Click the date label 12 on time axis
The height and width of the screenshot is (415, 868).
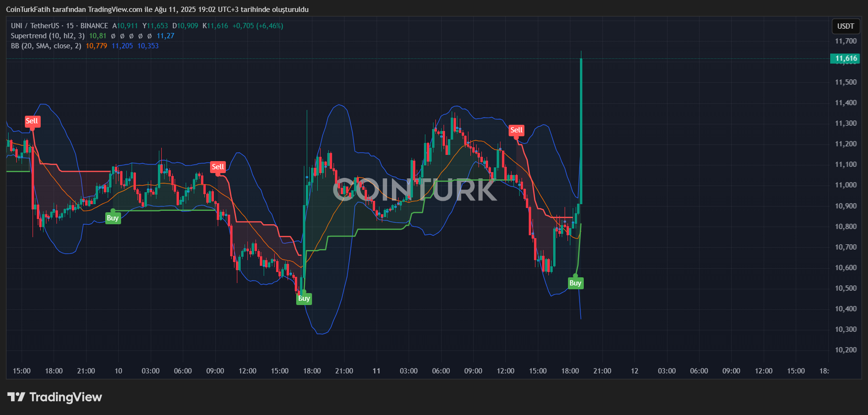click(x=634, y=371)
